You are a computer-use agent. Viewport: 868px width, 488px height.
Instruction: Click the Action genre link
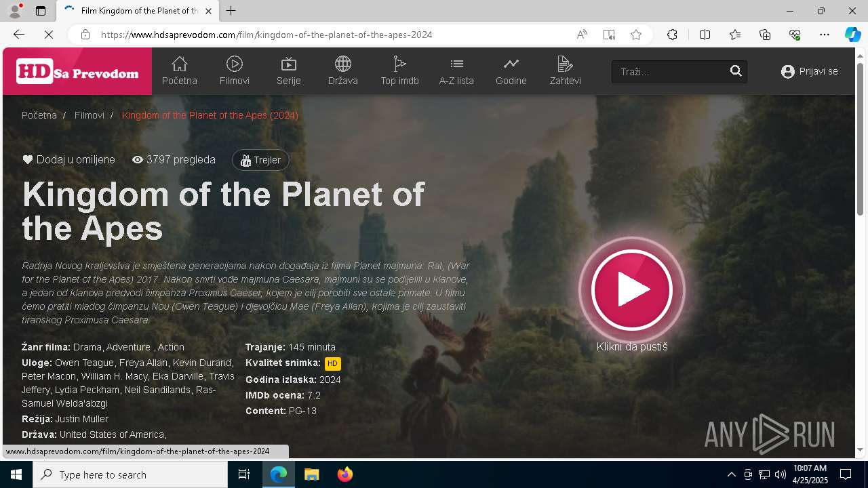click(x=171, y=347)
